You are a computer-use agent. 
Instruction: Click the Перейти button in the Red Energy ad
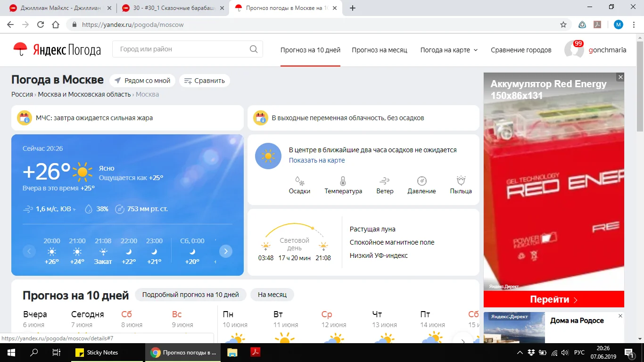pyautogui.click(x=554, y=299)
